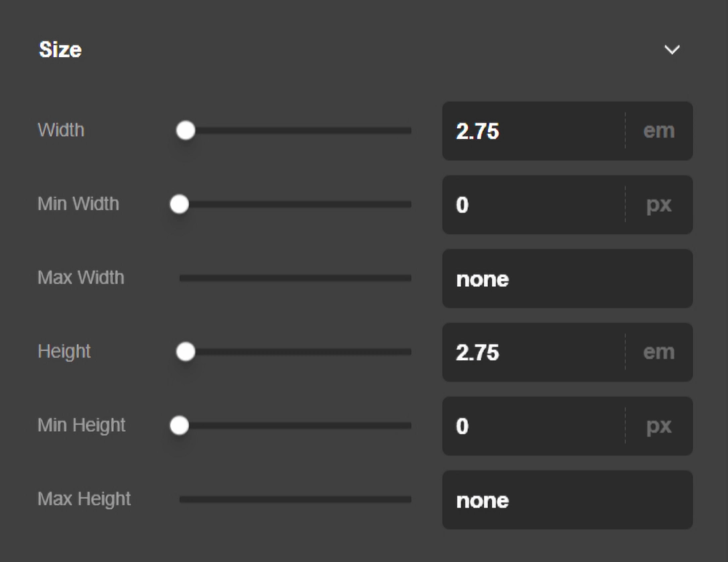This screenshot has height=562, width=728.
Task: Focus the Width value field 2.75
Action: click(x=530, y=131)
